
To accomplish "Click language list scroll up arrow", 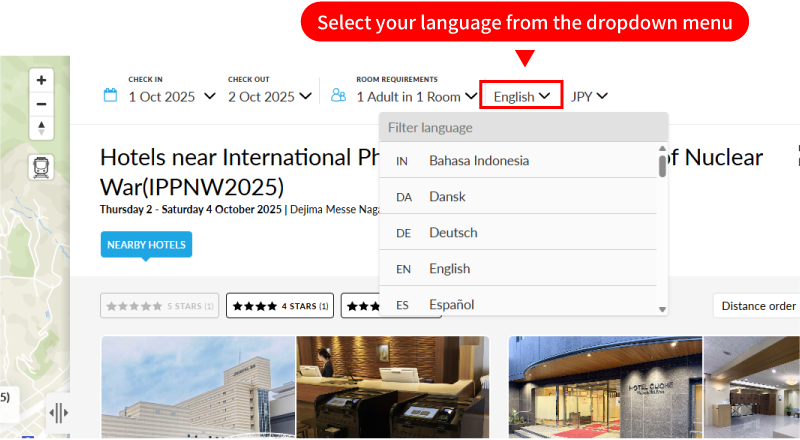I will 662,148.
